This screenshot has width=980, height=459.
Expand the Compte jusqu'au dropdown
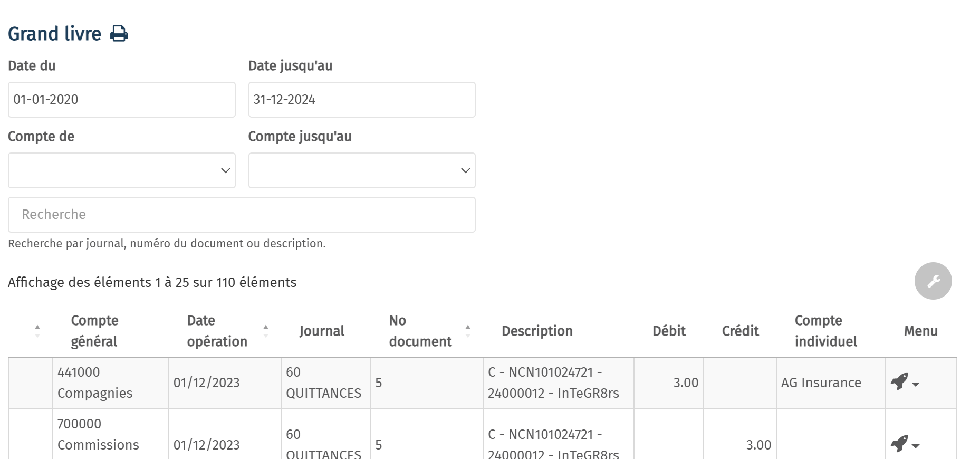(x=362, y=170)
